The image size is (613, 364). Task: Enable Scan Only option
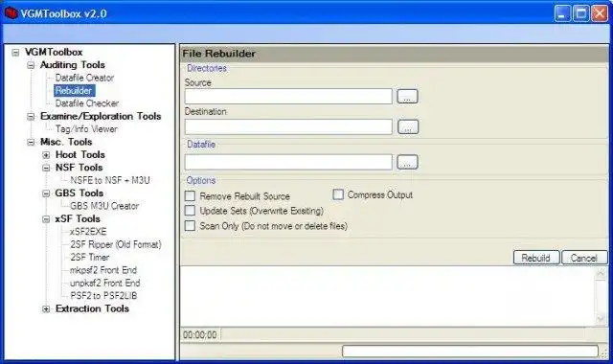pyautogui.click(x=190, y=226)
